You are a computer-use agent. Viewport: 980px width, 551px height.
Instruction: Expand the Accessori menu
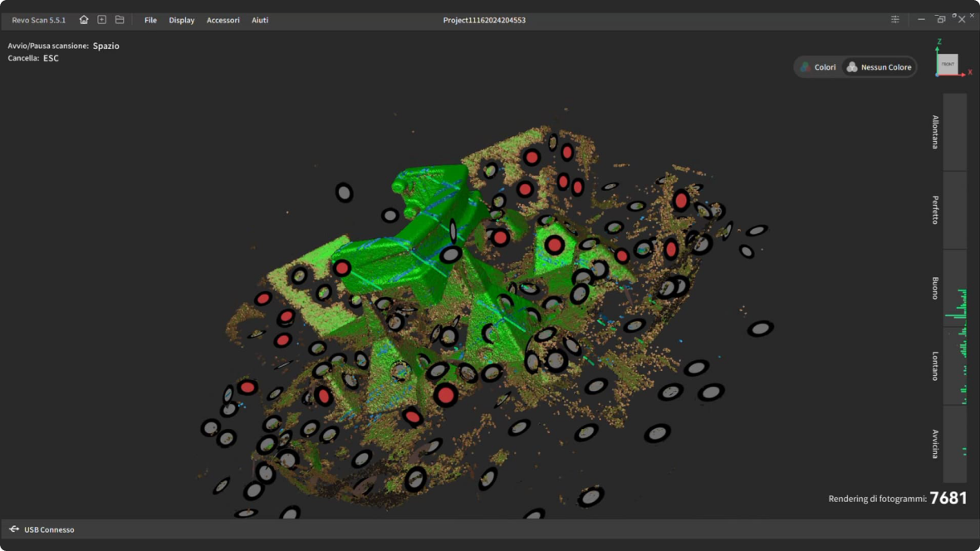[x=223, y=20]
